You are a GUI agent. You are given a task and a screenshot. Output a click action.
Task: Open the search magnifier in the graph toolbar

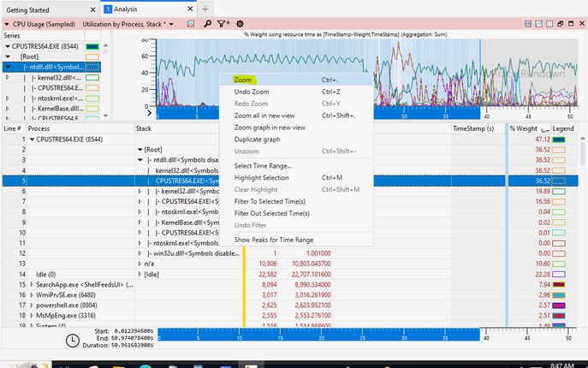(207, 24)
